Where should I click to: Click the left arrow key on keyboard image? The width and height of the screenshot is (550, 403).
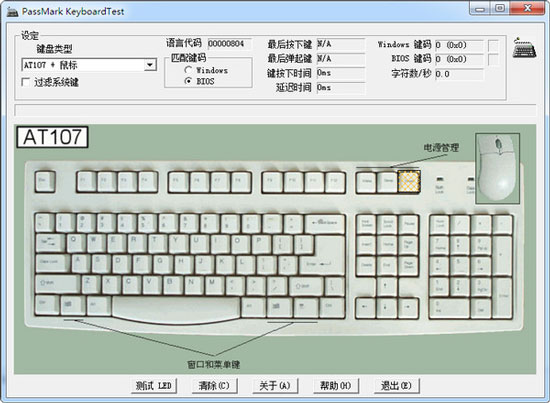pos(366,308)
